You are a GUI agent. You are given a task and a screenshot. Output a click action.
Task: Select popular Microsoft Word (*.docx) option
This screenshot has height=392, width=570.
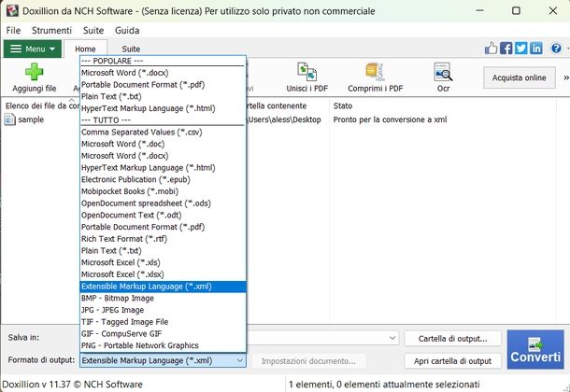coord(163,73)
